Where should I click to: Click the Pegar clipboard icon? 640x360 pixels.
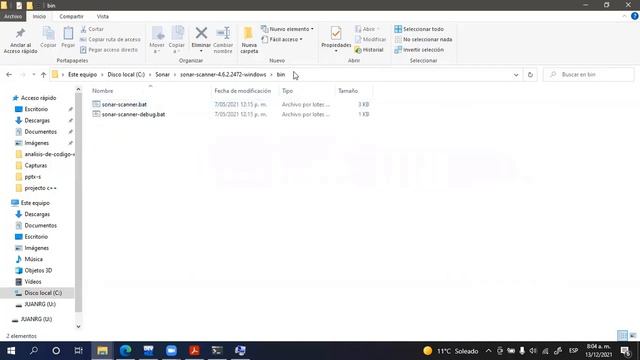click(68, 33)
